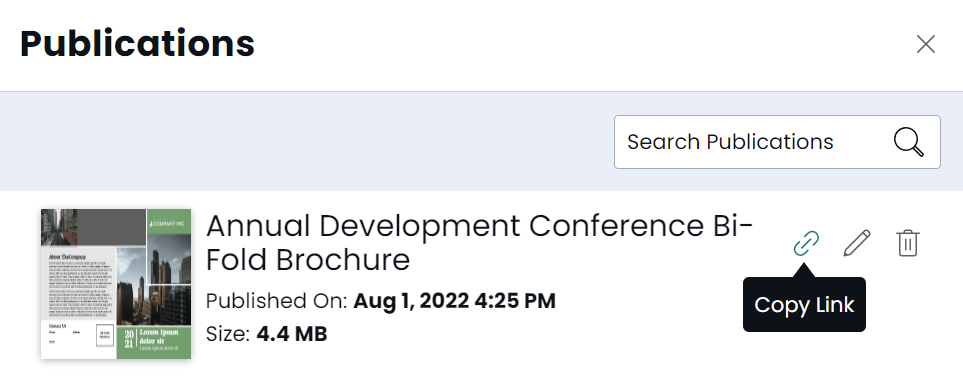
Task: Select the Aug 1, 2022 4:25 PM date
Action: click(x=454, y=301)
